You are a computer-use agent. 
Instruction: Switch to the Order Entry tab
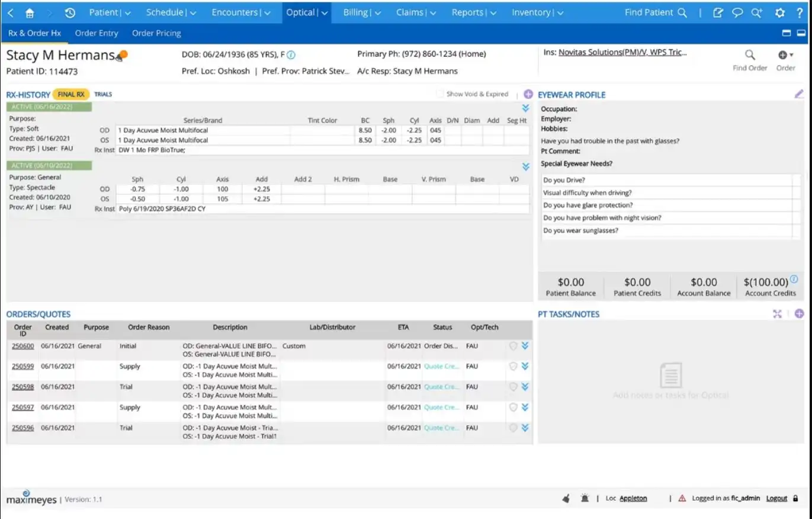pos(96,33)
